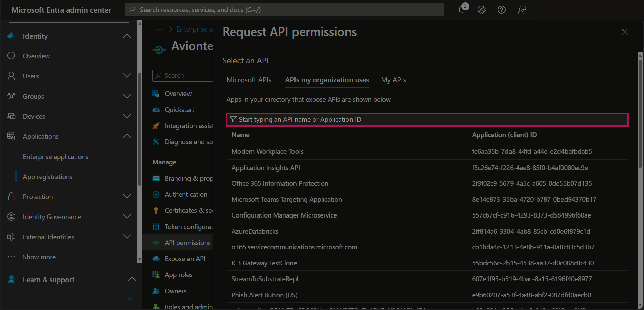644x310 pixels.
Task: Click the Certificates & secrets key icon
Action: (x=156, y=210)
